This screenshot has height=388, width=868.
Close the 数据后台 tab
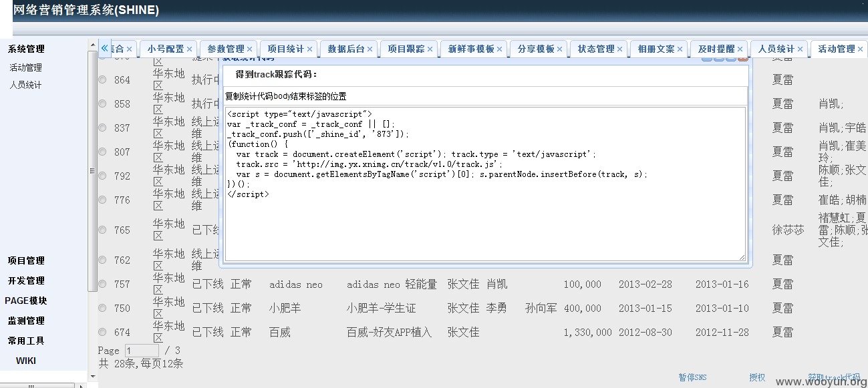370,49
